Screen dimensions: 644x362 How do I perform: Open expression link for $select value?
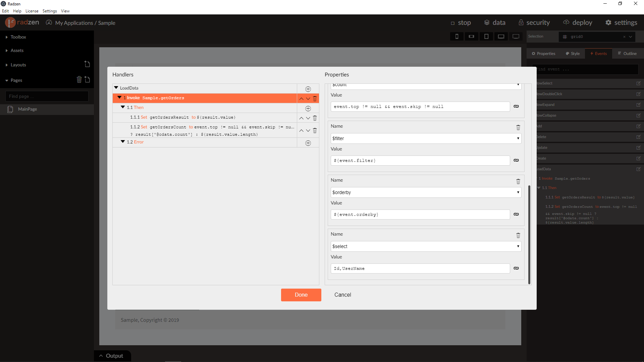[x=516, y=268]
